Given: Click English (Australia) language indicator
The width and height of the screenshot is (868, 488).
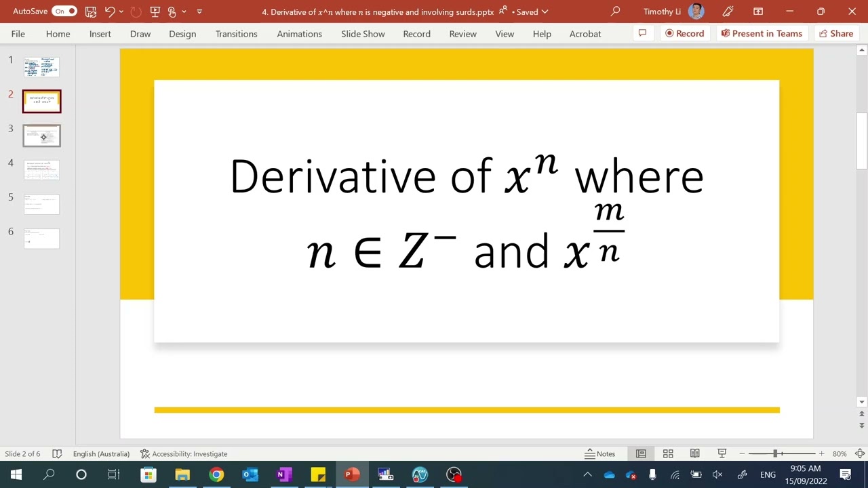Looking at the screenshot, I should 102,454.
